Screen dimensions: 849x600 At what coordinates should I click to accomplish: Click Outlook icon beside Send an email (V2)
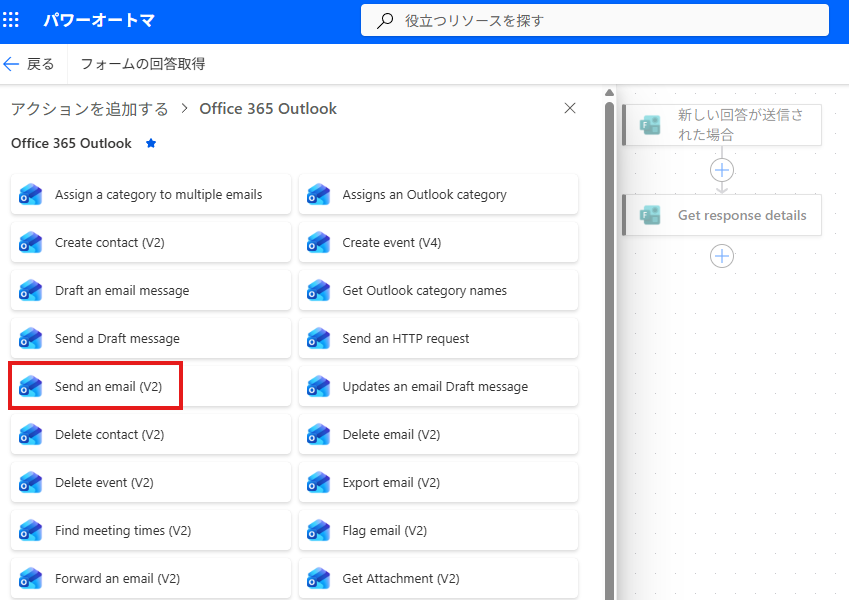click(x=30, y=386)
